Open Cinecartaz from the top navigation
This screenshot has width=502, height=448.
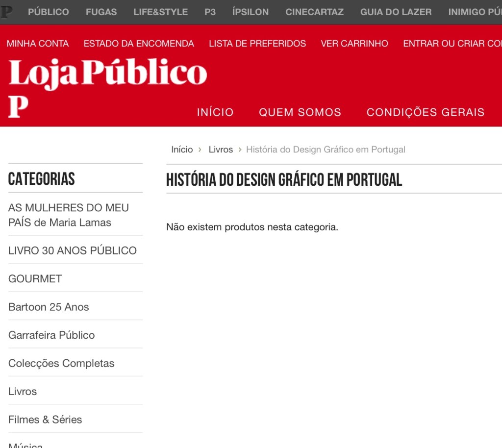pos(314,12)
